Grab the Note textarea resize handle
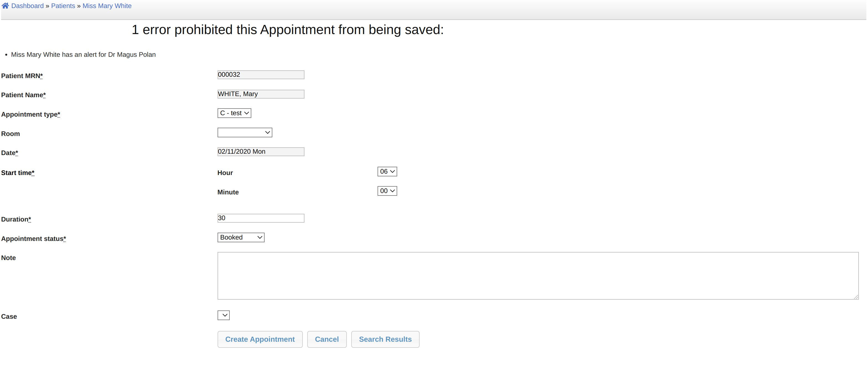 click(856, 297)
